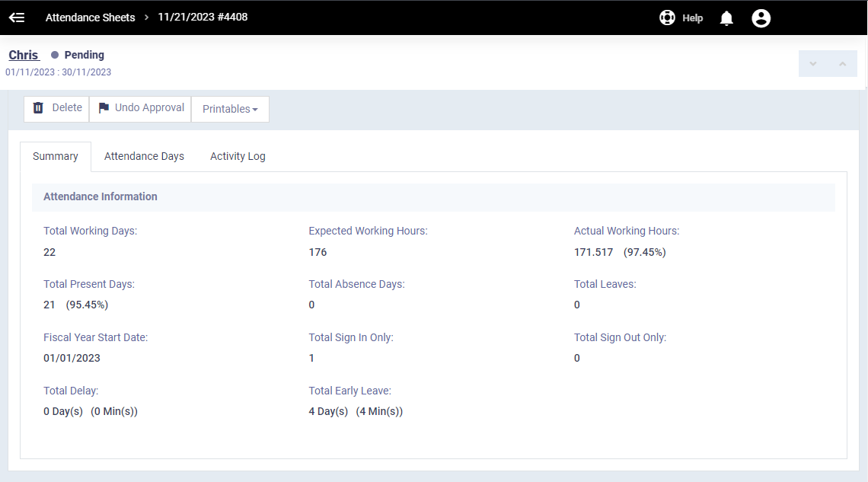Switch to the Attendance Days tab

point(144,157)
